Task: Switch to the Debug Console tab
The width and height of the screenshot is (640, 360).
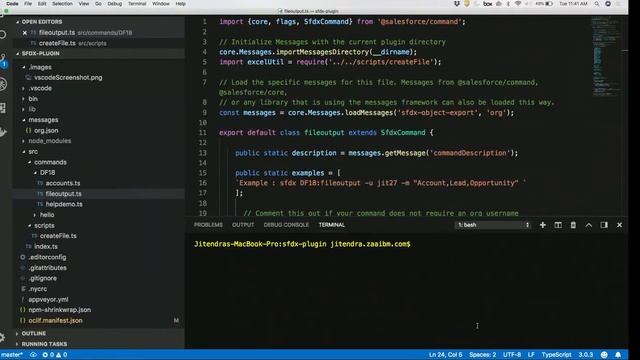Action: (286, 225)
